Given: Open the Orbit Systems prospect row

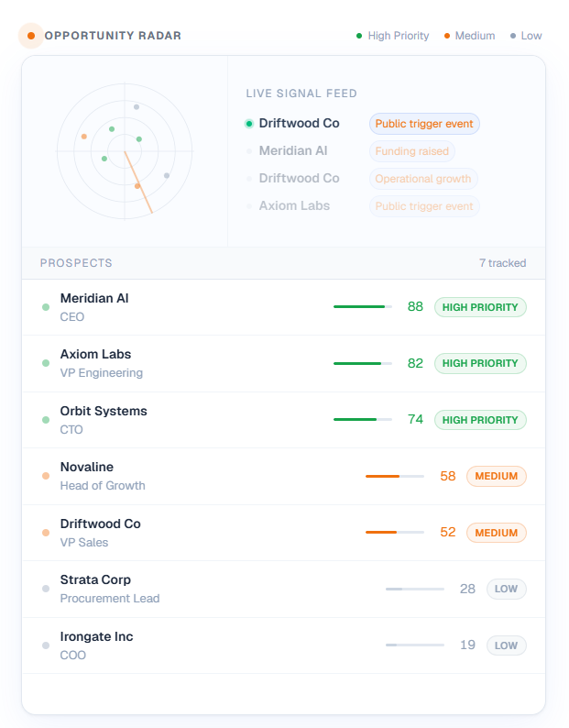Looking at the screenshot, I should [x=283, y=420].
